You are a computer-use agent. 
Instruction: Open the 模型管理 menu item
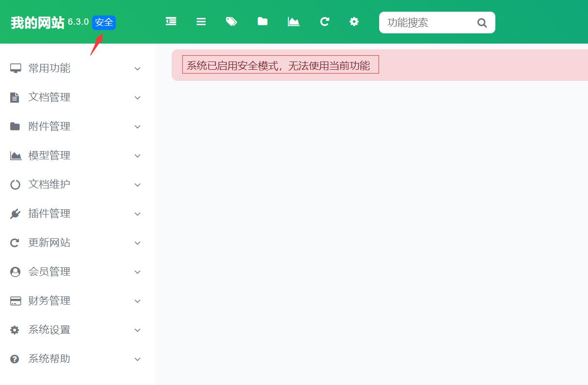49,155
